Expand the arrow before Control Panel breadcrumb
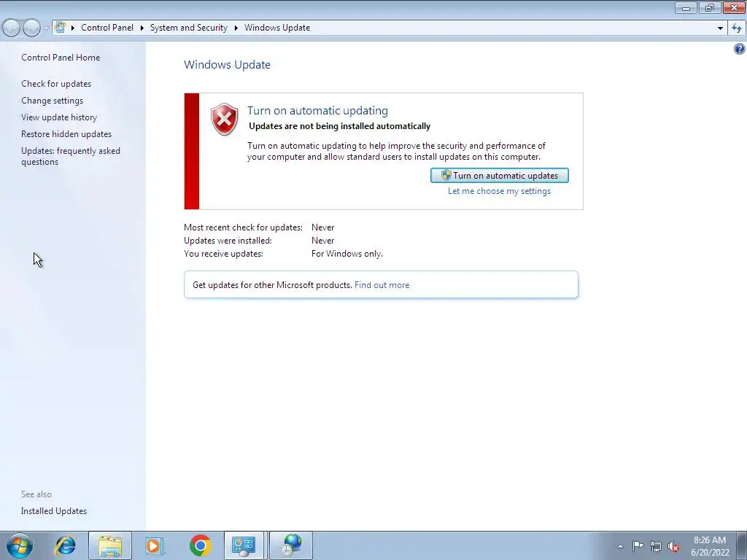747x560 pixels. click(x=73, y=28)
